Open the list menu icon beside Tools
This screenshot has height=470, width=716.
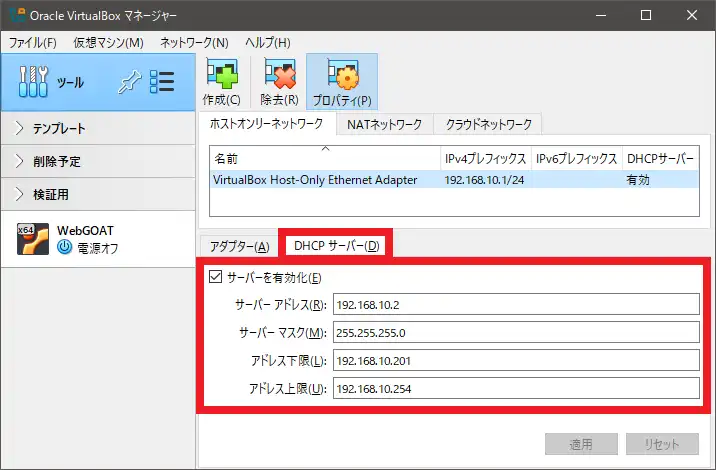(162, 82)
